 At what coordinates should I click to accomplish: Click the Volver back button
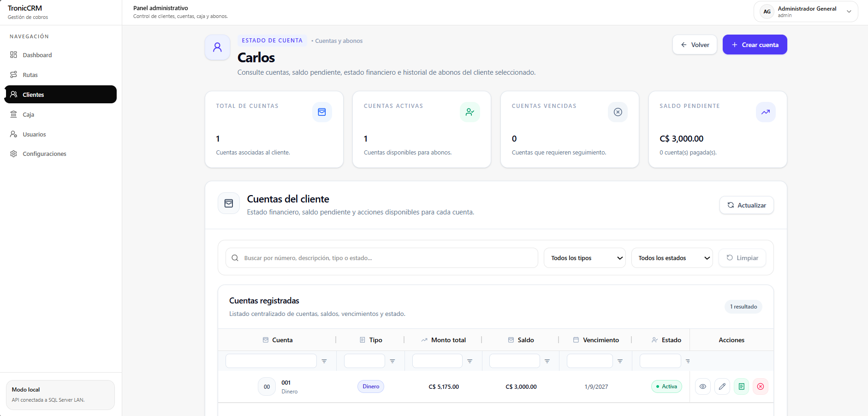[695, 45]
